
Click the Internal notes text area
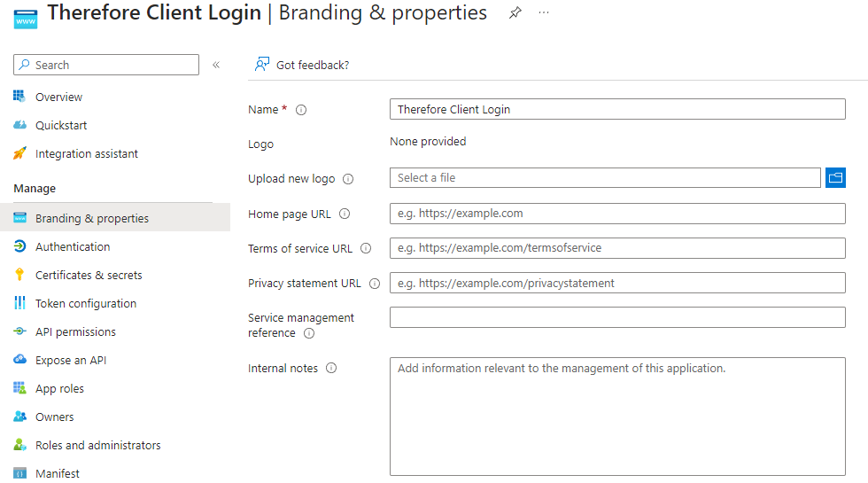[x=617, y=417]
